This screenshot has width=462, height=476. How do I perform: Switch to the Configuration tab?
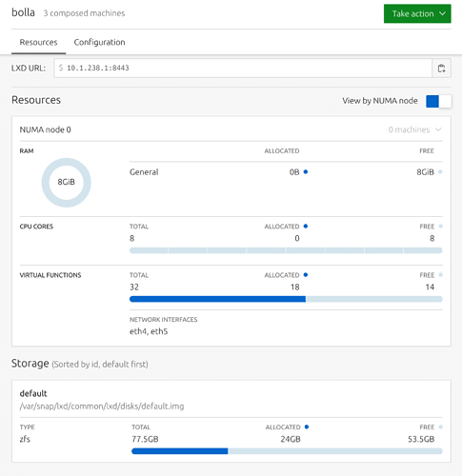(99, 42)
